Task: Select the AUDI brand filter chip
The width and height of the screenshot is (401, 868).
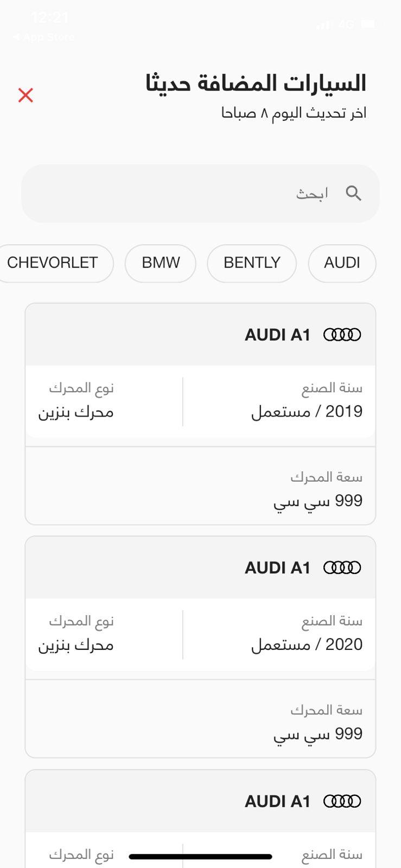Action: click(342, 263)
